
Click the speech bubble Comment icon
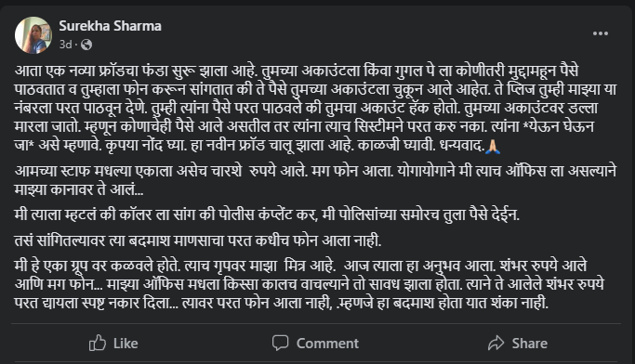(x=280, y=343)
